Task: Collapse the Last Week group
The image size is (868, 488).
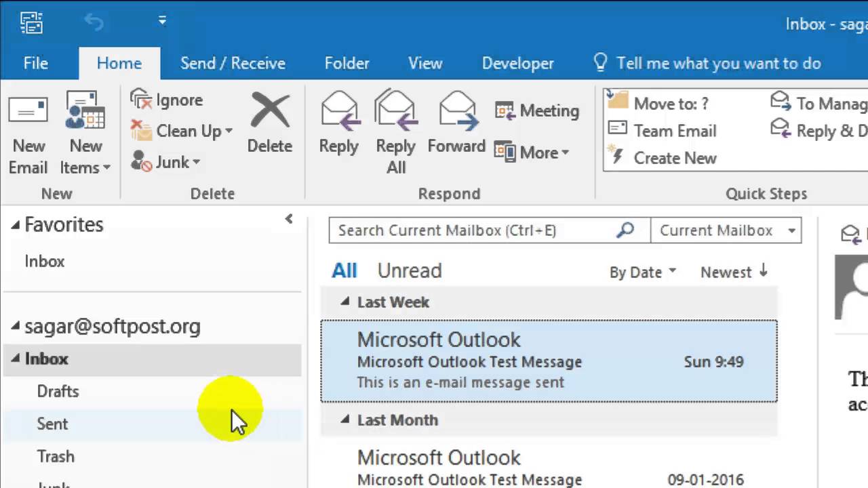Action: click(x=344, y=302)
